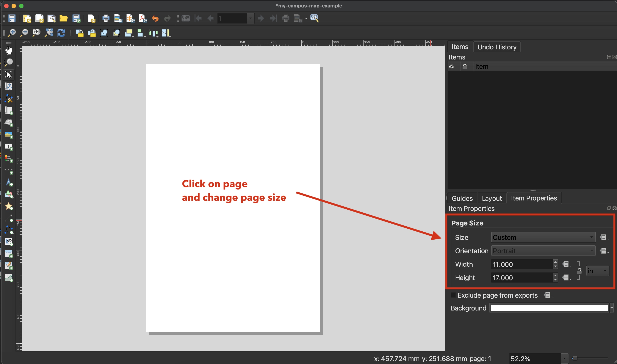Click the Unlock All Items icon

pos(92,33)
